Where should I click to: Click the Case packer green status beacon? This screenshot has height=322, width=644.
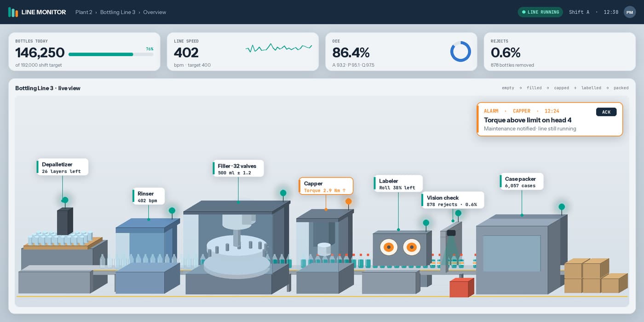562,207
